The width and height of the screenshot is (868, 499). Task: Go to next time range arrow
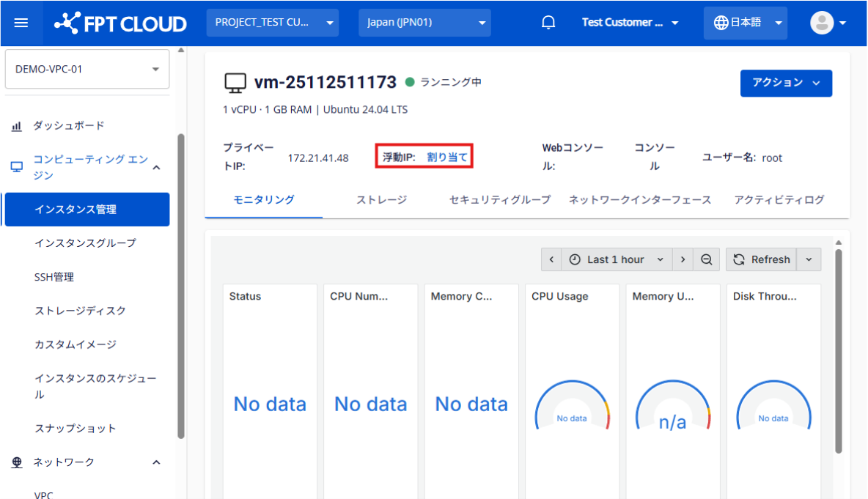pyautogui.click(x=683, y=259)
